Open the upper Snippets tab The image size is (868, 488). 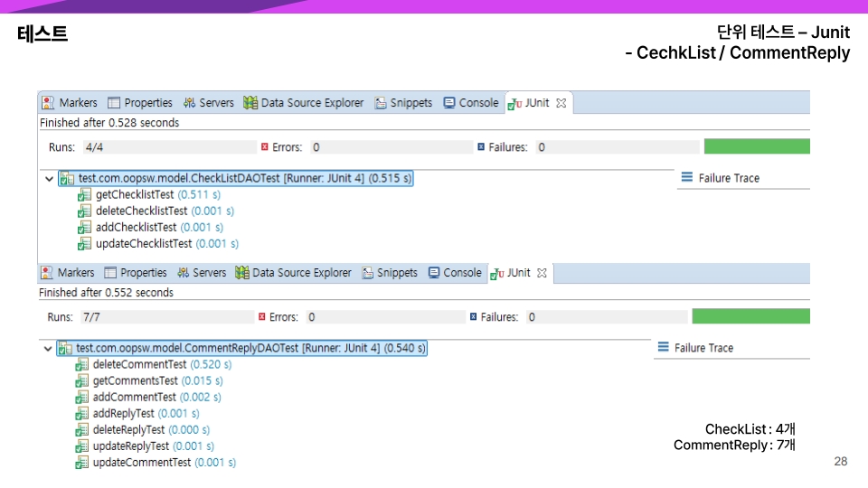point(403,103)
